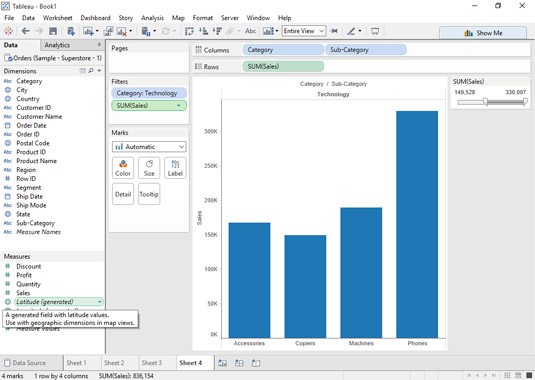
Task: Toggle Fix Axes pin icon
Action: [x=334, y=31]
